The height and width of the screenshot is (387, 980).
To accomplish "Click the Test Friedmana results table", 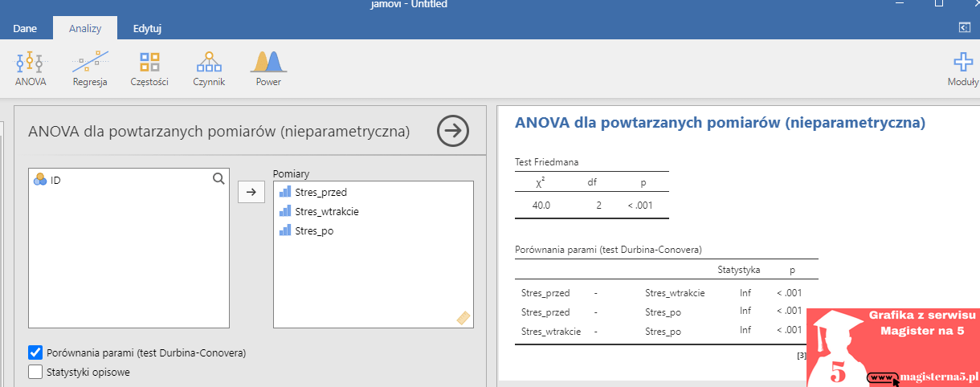I will tap(591, 193).
